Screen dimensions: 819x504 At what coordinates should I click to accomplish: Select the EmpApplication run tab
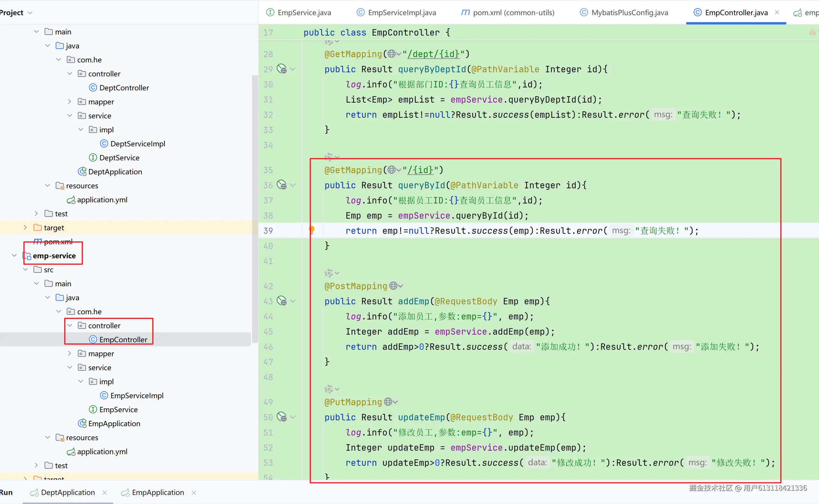pyautogui.click(x=157, y=492)
